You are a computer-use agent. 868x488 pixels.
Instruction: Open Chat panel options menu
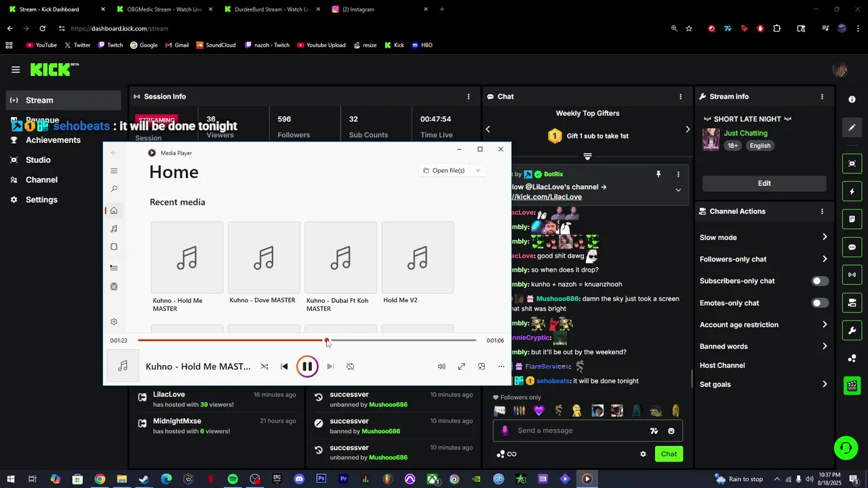pyautogui.click(x=681, y=97)
